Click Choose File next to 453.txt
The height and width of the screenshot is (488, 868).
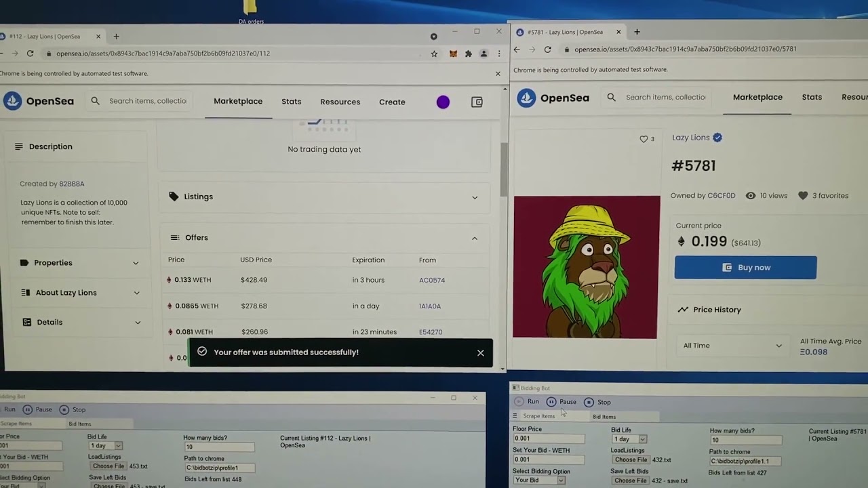point(108,466)
